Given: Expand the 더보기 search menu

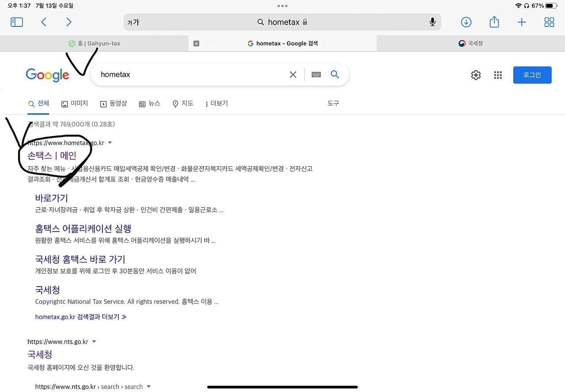Looking at the screenshot, I should (x=217, y=104).
